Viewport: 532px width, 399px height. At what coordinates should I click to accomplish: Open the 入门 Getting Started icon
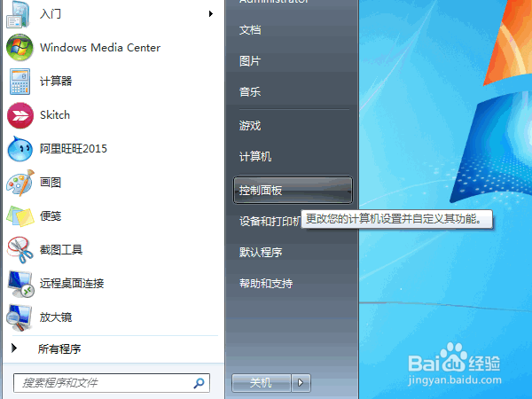coord(18,15)
